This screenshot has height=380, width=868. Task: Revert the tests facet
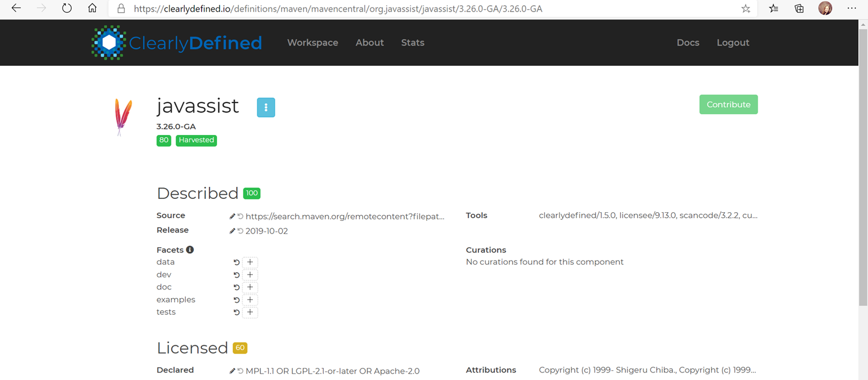237,313
